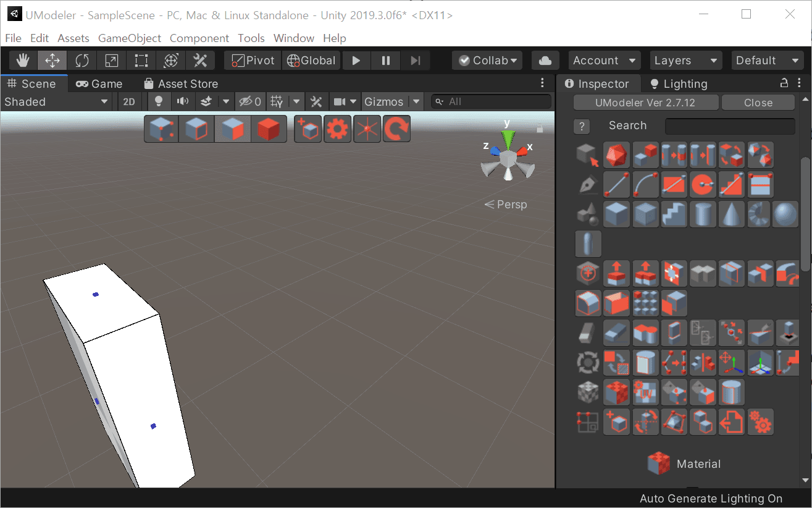
Task: Switch UModeler to edge selection mode
Action: (x=197, y=129)
